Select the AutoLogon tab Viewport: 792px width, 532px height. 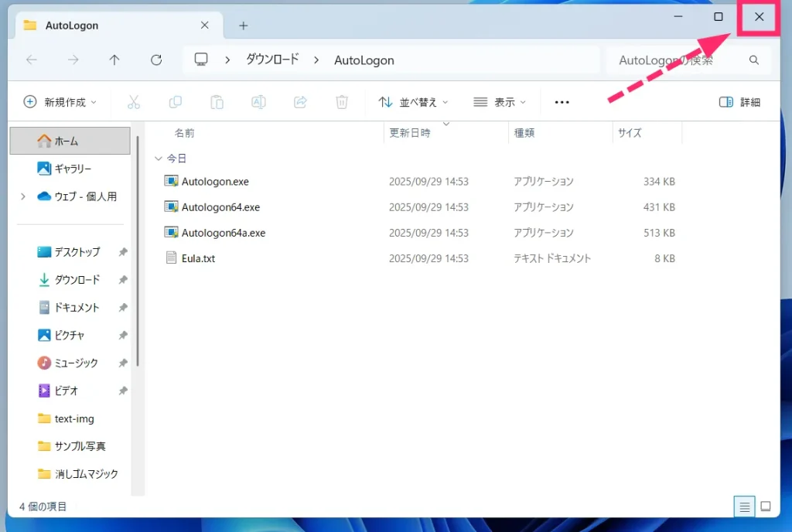tap(119, 26)
